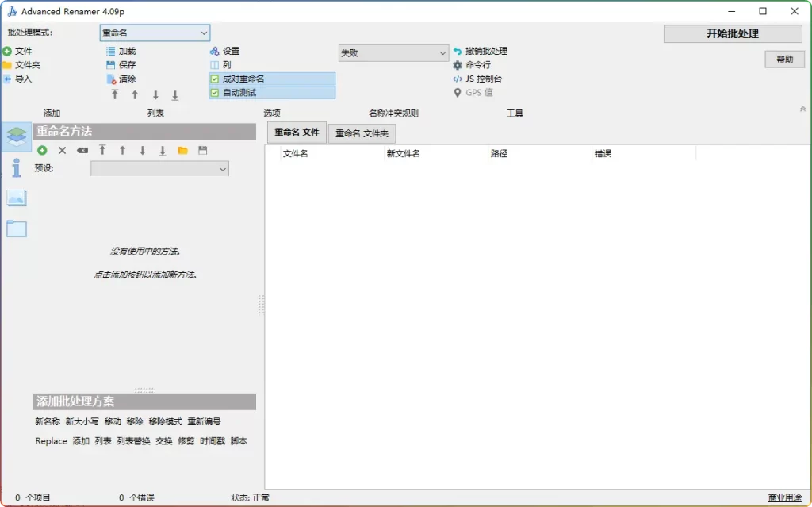812x507 pixels.
Task: Disable the auto test checkbox (自动测试)
Action: point(215,93)
